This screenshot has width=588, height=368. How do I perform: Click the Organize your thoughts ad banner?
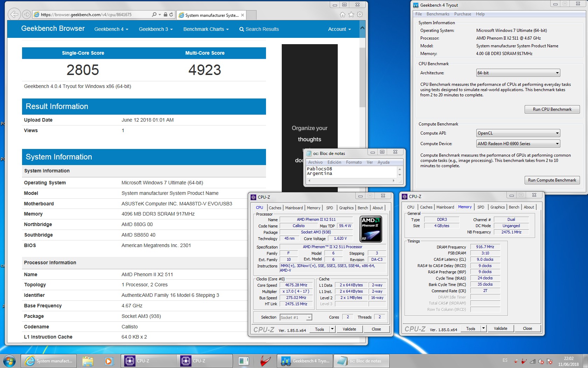tap(309, 118)
